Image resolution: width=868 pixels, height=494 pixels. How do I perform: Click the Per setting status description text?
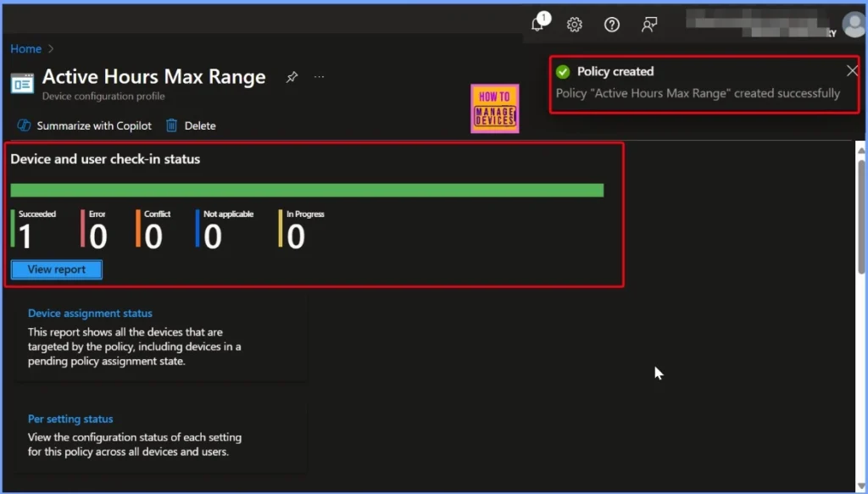point(135,444)
